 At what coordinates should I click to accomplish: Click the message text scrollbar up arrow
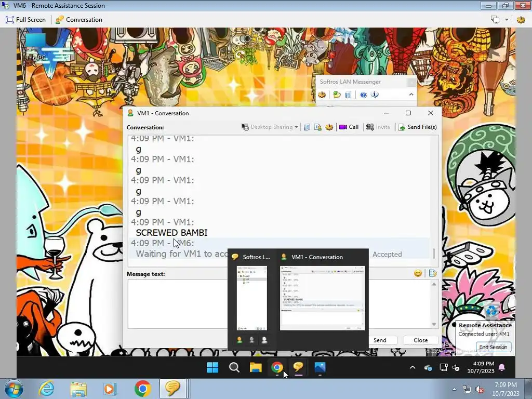tap(434, 284)
